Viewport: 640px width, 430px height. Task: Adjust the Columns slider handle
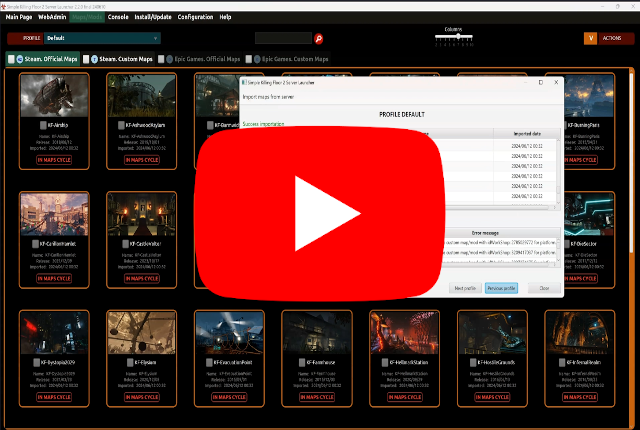[458, 36]
